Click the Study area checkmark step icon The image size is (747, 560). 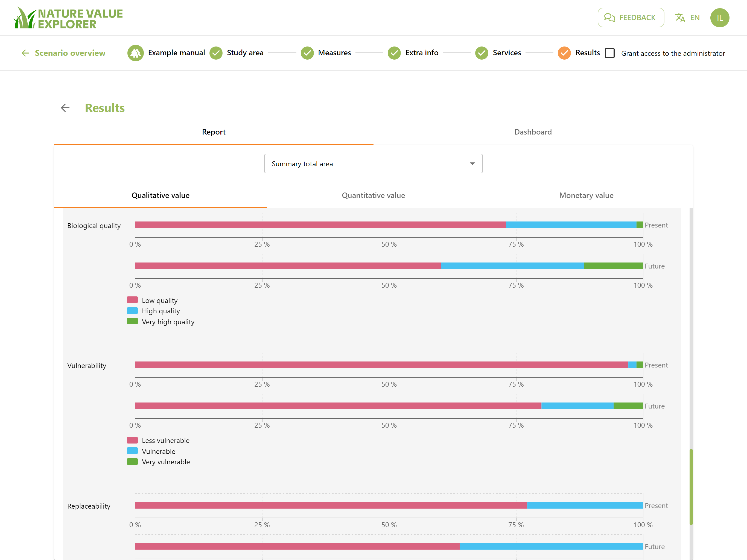[x=216, y=53]
